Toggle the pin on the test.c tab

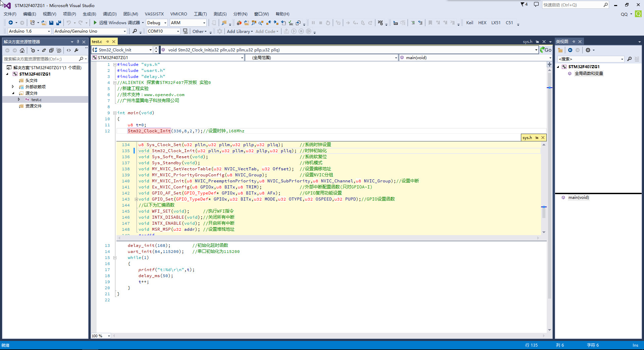[x=108, y=42]
